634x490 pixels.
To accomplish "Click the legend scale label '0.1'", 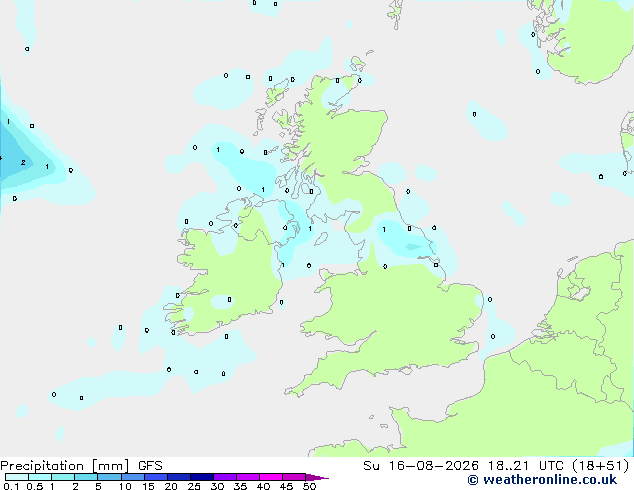I will 11,486.
